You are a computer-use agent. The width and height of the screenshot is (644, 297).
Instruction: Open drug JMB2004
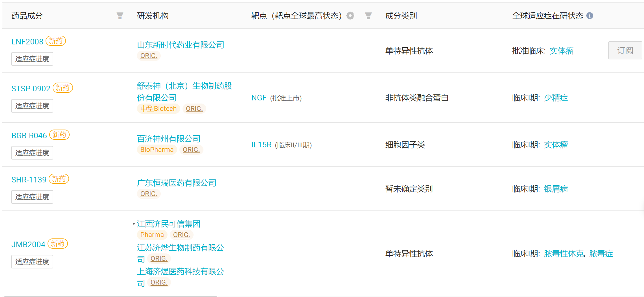point(28,244)
